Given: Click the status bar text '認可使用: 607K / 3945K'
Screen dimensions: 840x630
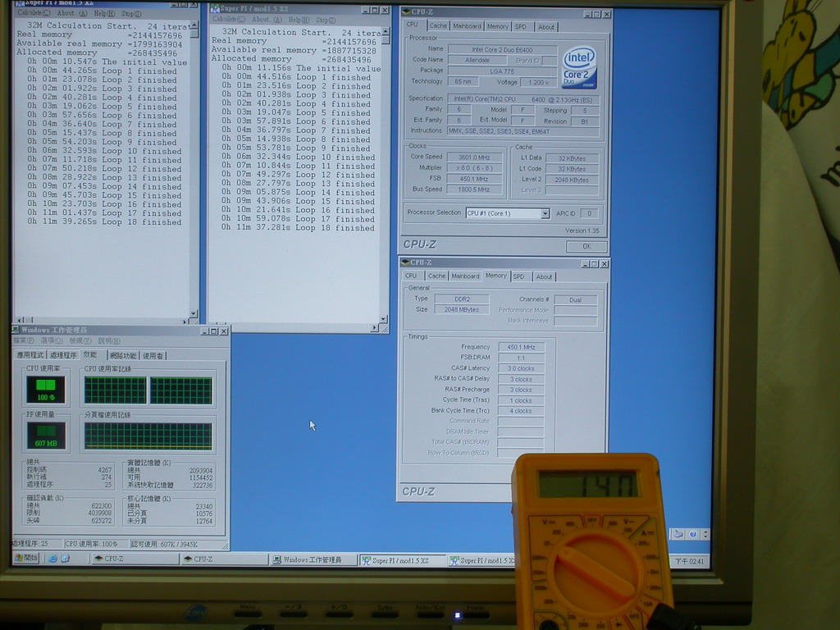Looking at the screenshot, I should pos(164,544).
